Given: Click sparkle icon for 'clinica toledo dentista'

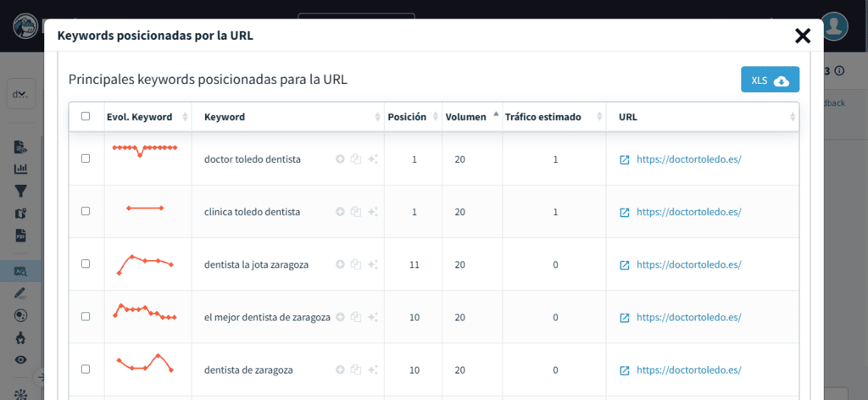Looking at the screenshot, I should [373, 212].
